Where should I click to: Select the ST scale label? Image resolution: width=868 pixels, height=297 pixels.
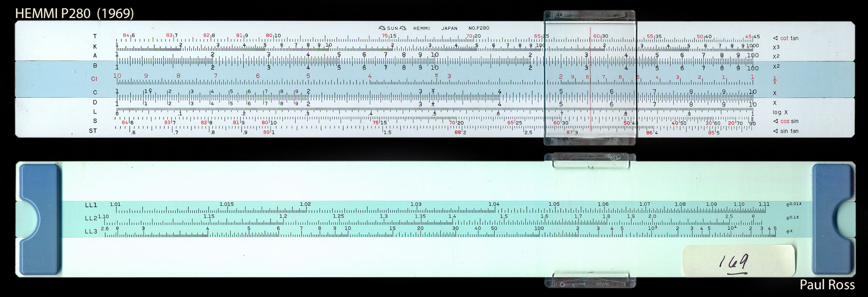pyautogui.click(x=93, y=131)
